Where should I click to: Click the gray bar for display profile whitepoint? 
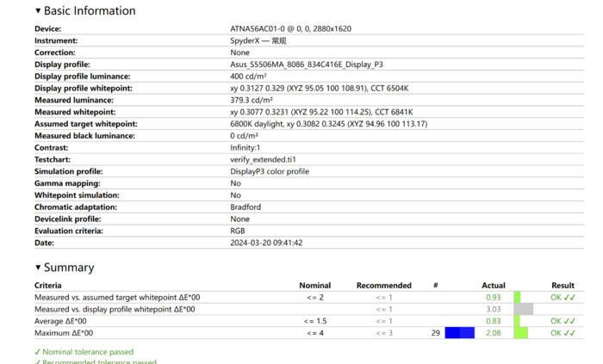[x=523, y=309]
